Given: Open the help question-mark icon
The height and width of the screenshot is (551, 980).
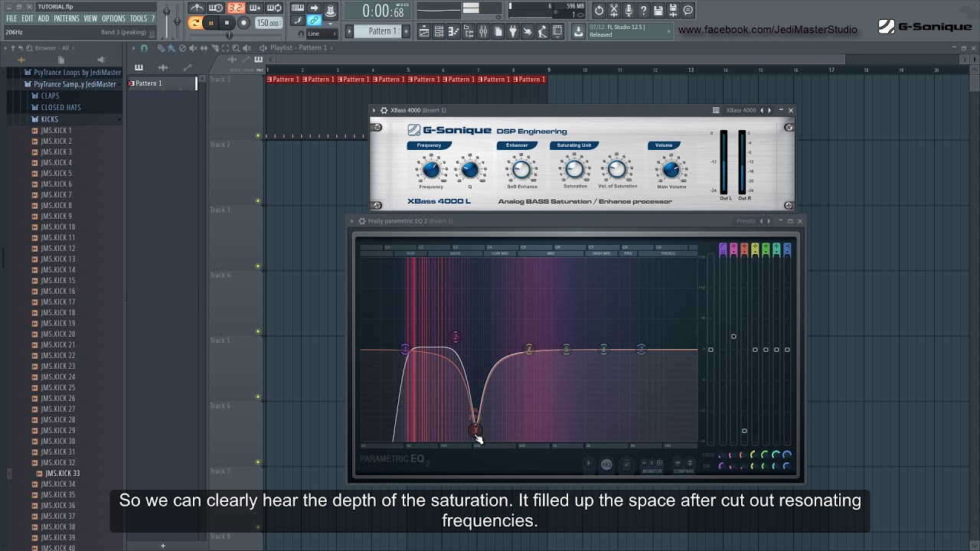Looking at the screenshot, I should click(643, 10).
